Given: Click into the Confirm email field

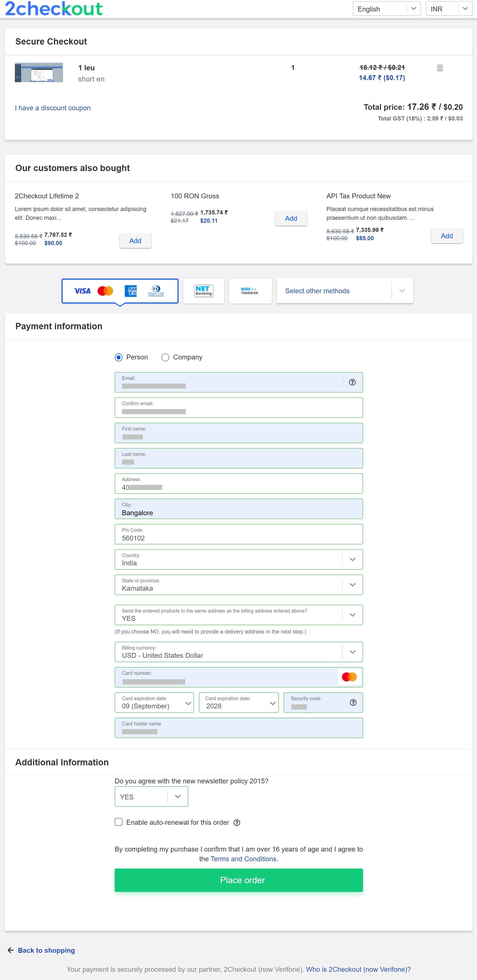Looking at the screenshot, I should (x=239, y=408).
